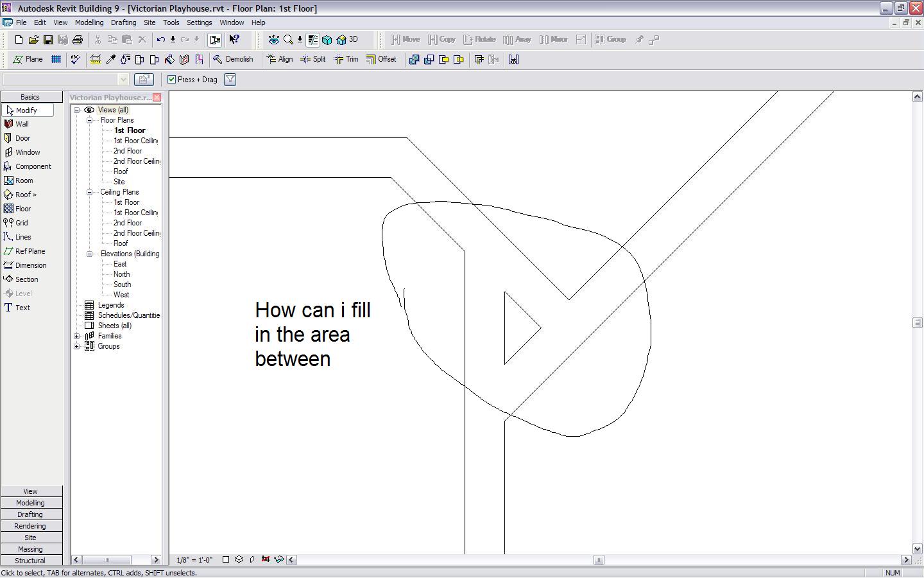Click the horizontal scrollbar thumb in drawing area

(x=599, y=560)
